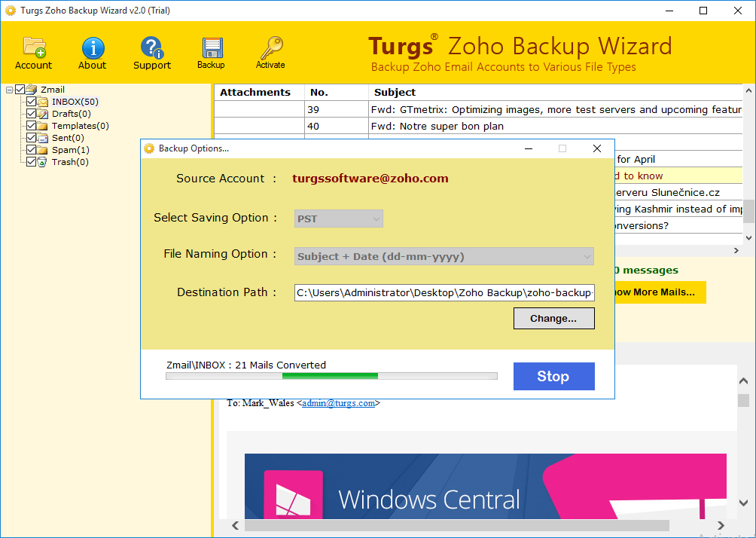The height and width of the screenshot is (538, 756).
Task: Click the preview pane scroll-left arrow
Action: [235, 525]
